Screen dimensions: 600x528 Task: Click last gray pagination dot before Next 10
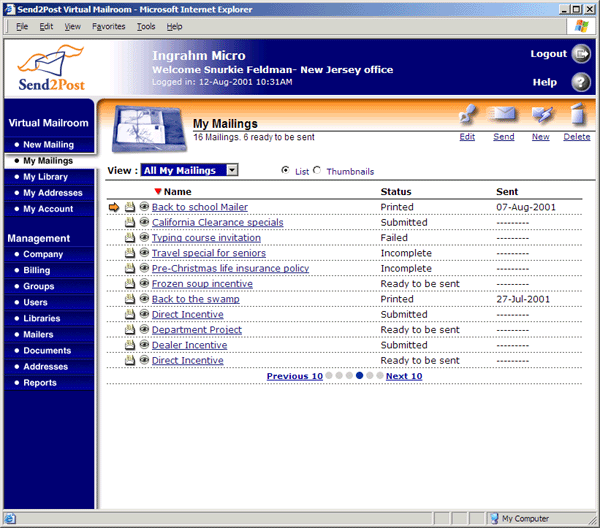point(380,375)
